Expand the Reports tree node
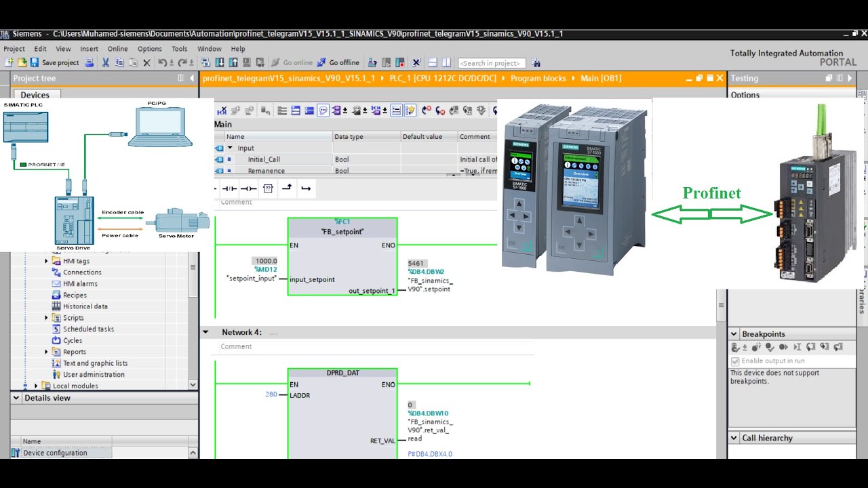This screenshot has width=868, height=488. click(47, 352)
